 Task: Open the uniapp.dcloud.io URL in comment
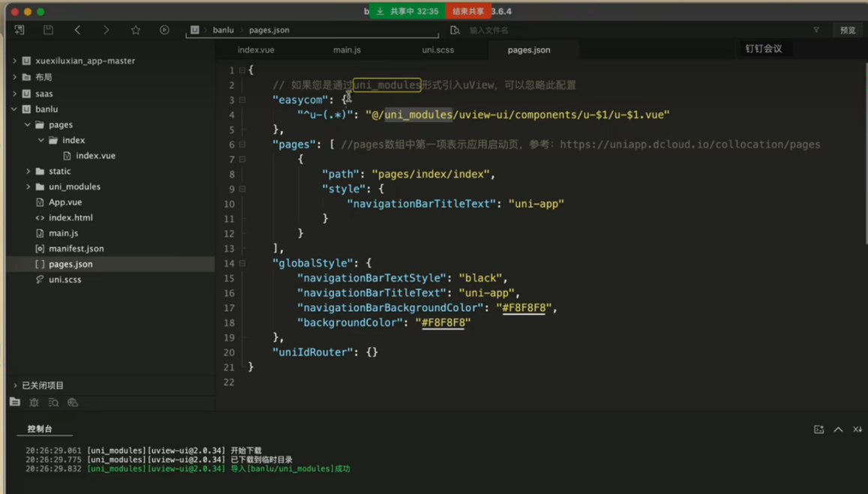pos(689,145)
